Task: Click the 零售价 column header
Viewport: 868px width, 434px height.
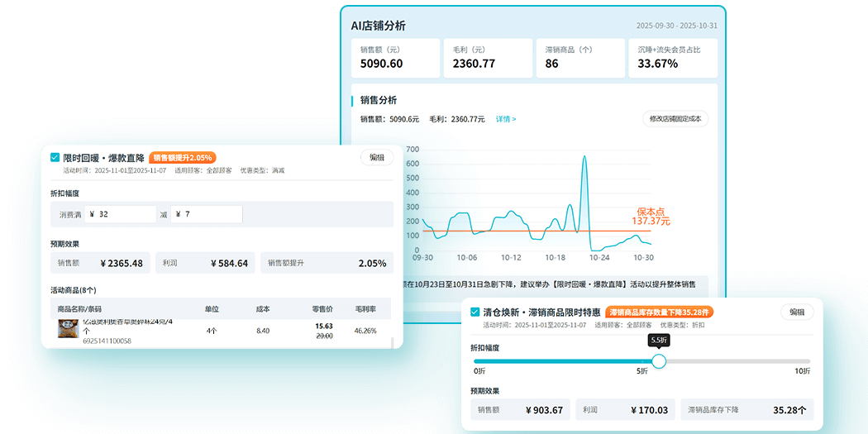Action: click(322, 308)
